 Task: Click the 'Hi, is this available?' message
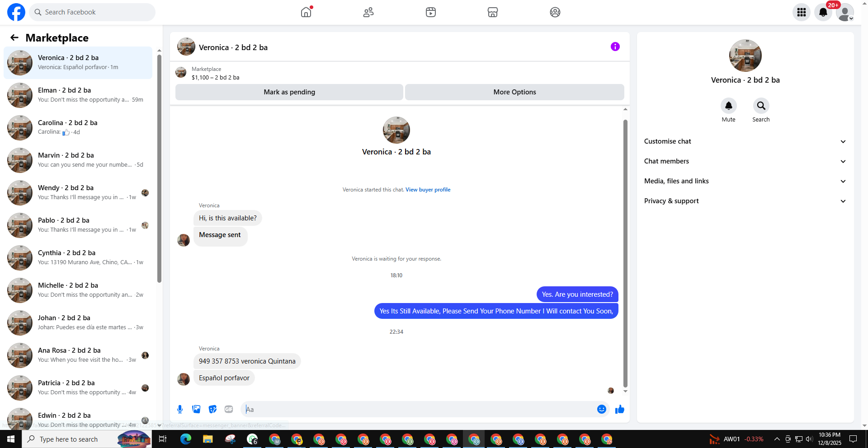(x=228, y=218)
